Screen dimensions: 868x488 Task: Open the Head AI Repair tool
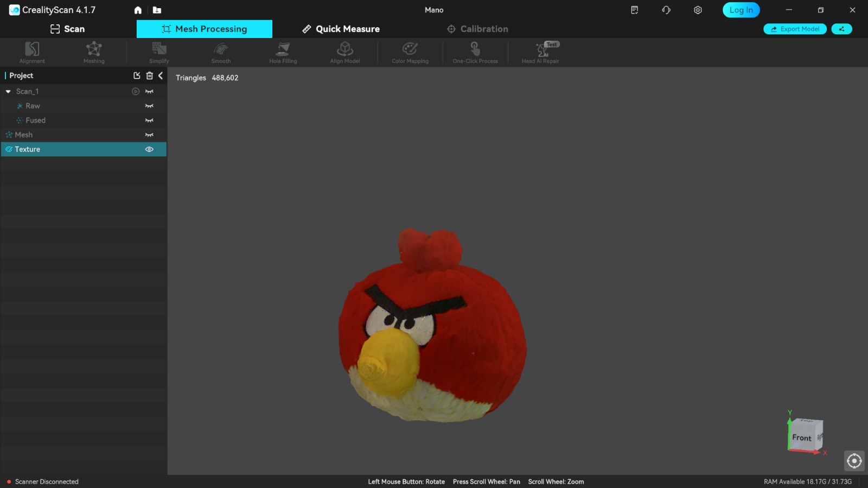tap(540, 53)
